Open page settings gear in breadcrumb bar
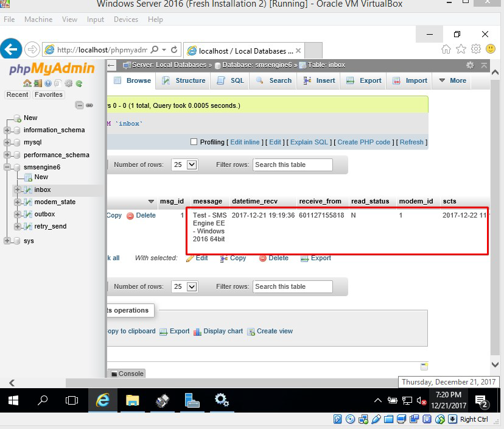504x429 pixels. coord(470,65)
